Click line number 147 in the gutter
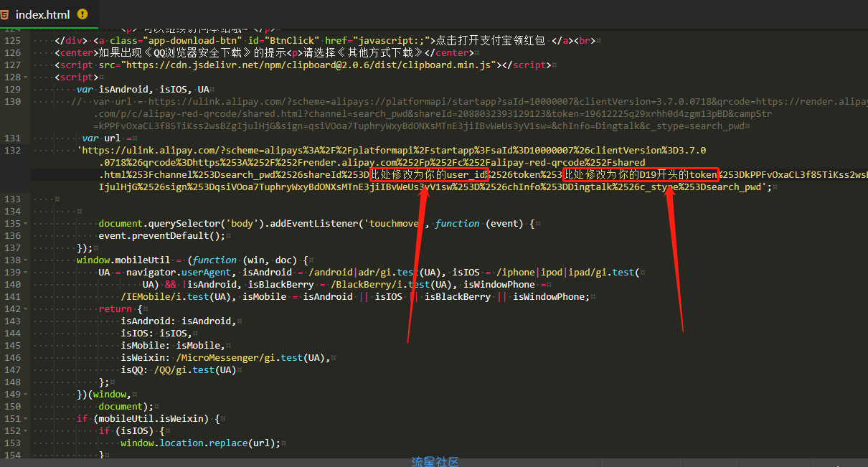The width and height of the screenshot is (868, 467). [11, 370]
